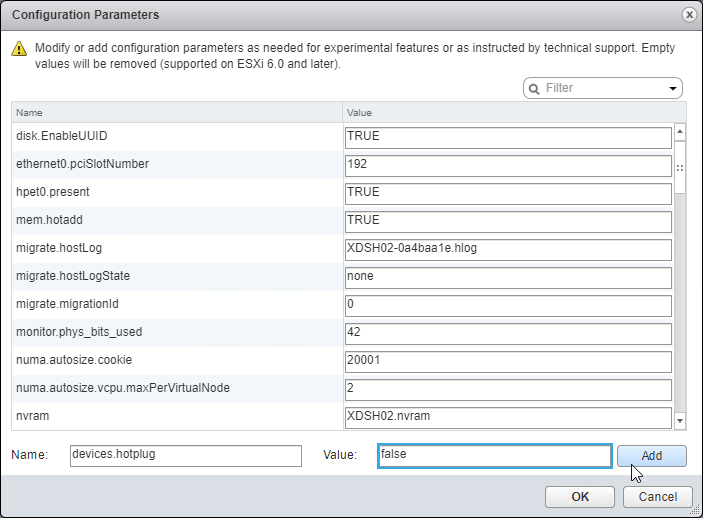This screenshot has width=703, height=518.
Task: Open the Filter dropdown arrow
Action: (672, 88)
